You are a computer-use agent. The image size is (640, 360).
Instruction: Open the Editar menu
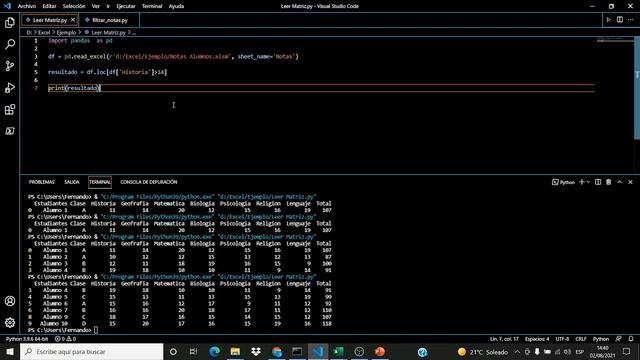click(49, 6)
